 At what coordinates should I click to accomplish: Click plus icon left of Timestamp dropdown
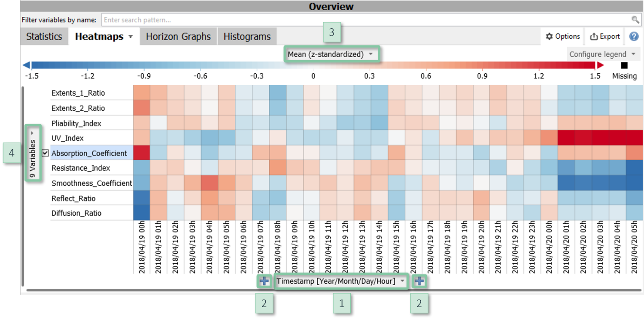point(264,281)
